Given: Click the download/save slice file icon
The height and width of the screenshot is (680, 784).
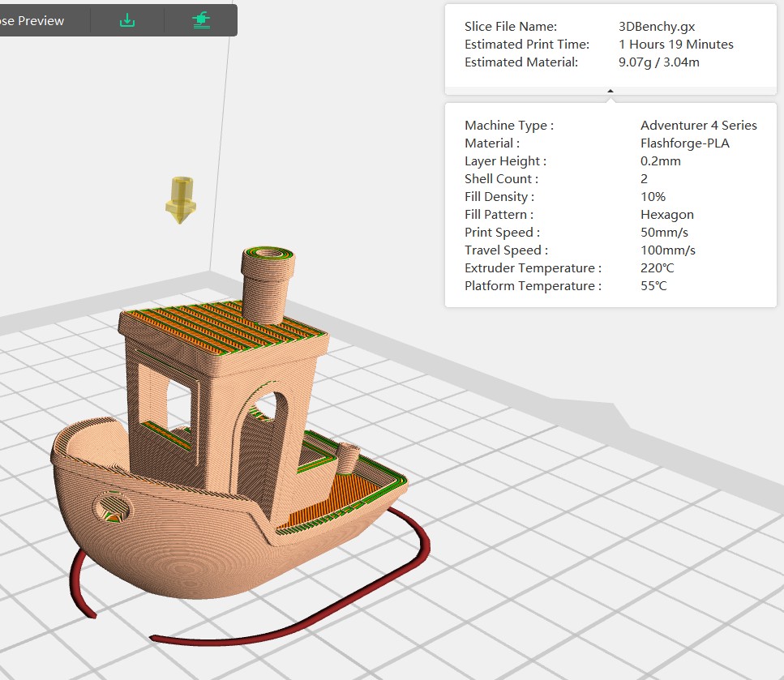Looking at the screenshot, I should [x=127, y=20].
